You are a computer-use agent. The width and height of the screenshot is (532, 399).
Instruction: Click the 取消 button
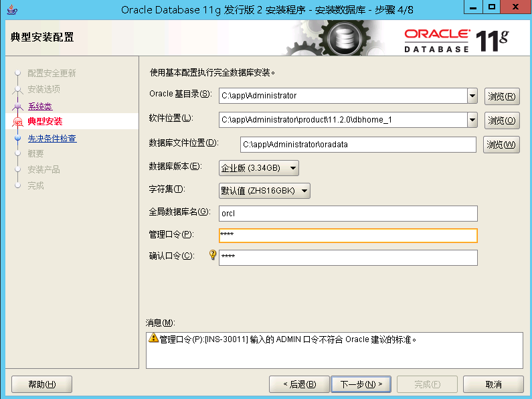click(x=493, y=384)
